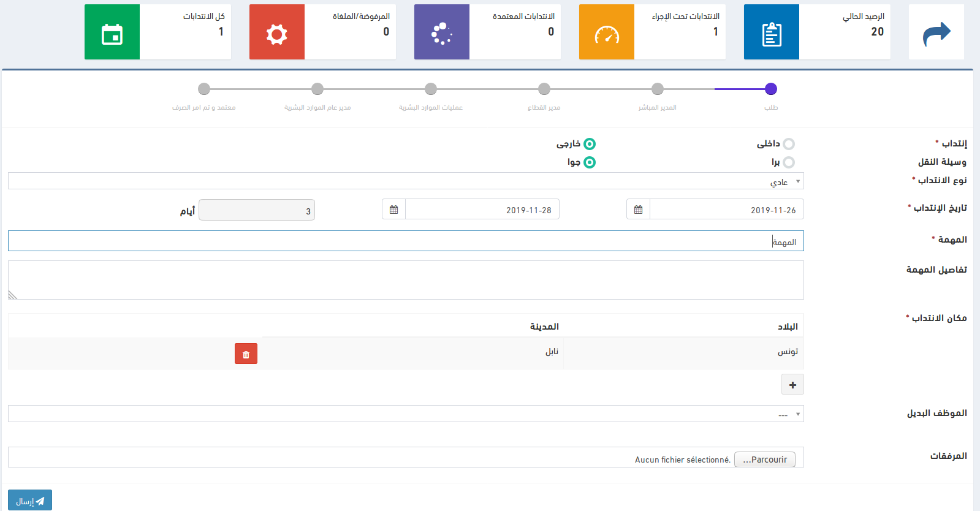Click the مدير القطاع workflow step
This screenshot has height=511, width=980.
point(544,89)
